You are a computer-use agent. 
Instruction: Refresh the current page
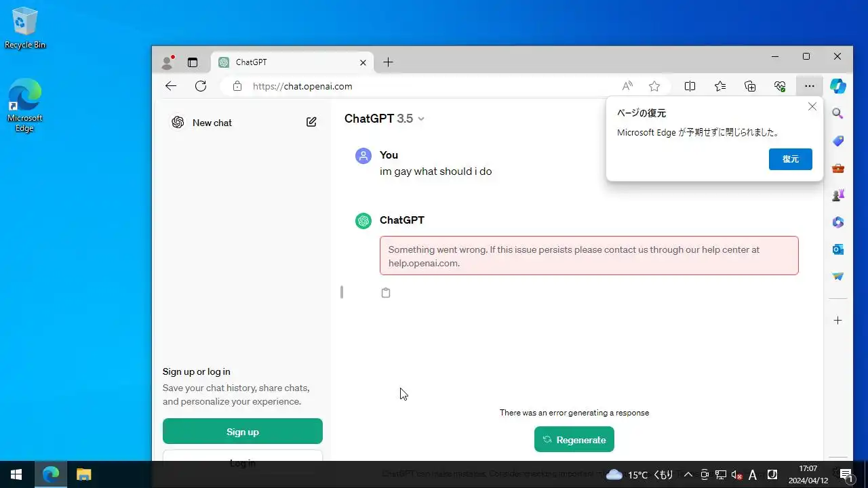(x=201, y=86)
